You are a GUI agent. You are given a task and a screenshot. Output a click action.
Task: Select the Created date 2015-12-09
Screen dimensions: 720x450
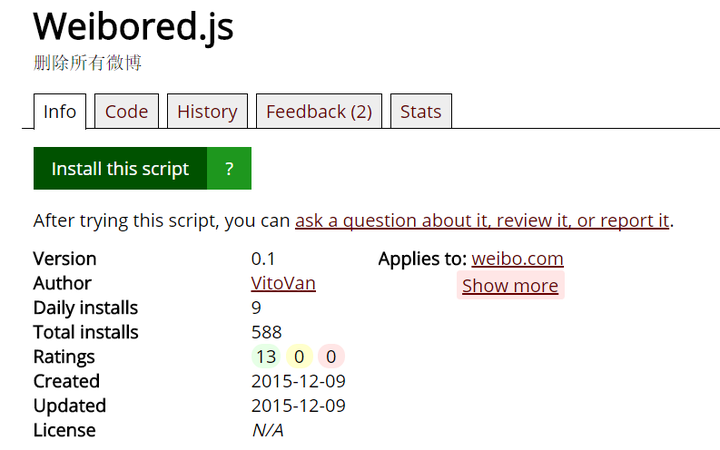coord(298,381)
